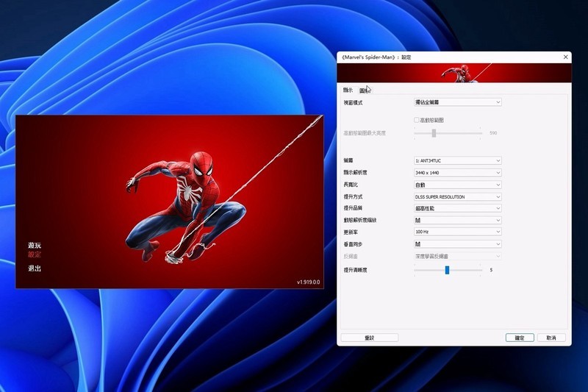Click 遊玩 (Play) in the launcher window

[35, 246]
